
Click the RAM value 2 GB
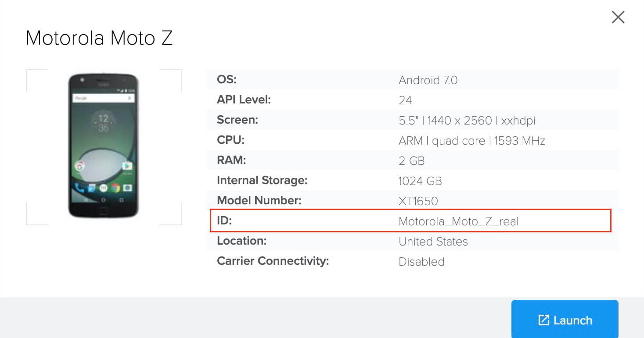[x=411, y=160]
